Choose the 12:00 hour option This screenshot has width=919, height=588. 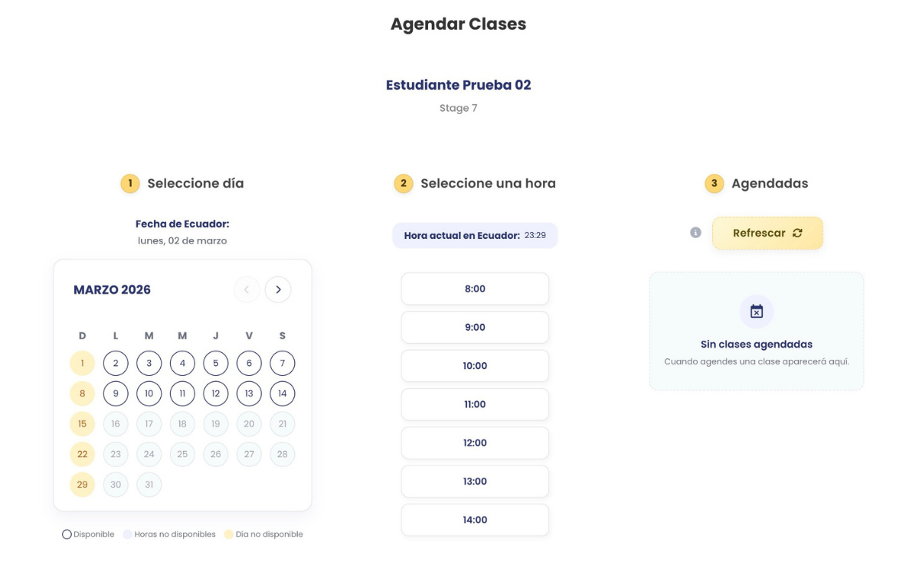point(475,443)
